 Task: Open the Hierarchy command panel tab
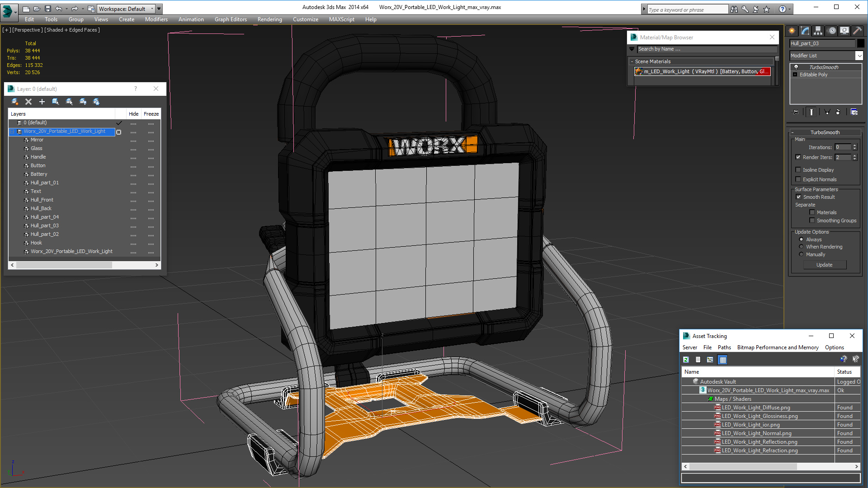pyautogui.click(x=818, y=31)
